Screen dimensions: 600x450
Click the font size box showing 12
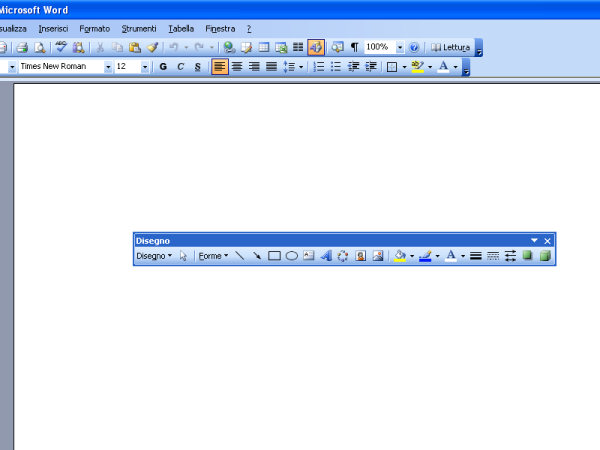pyautogui.click(x=126, y=67)
